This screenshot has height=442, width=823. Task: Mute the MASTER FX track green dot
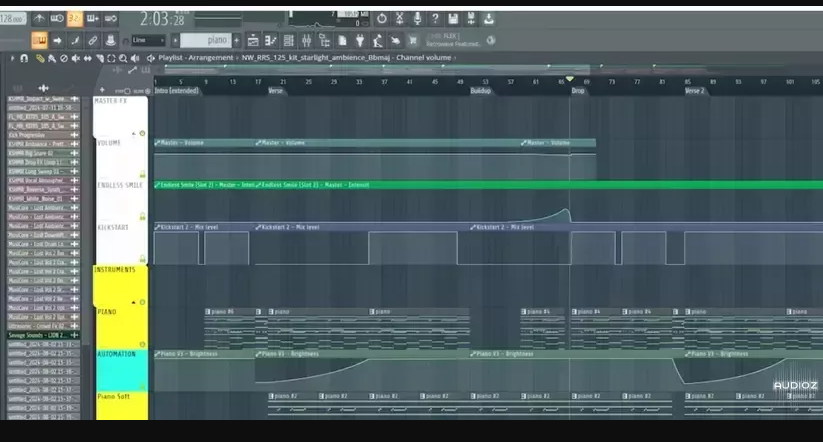[x=142, y=134]
